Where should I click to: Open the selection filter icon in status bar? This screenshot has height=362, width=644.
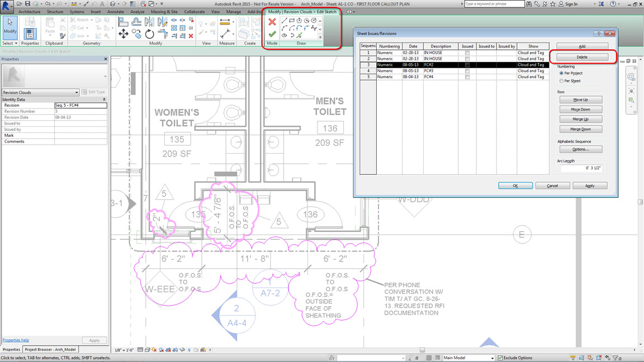(616, 358)
